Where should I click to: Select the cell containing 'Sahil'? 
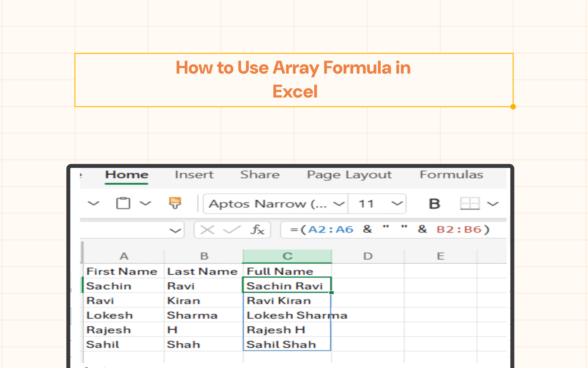pyautogui.click(x=124, y=344)
